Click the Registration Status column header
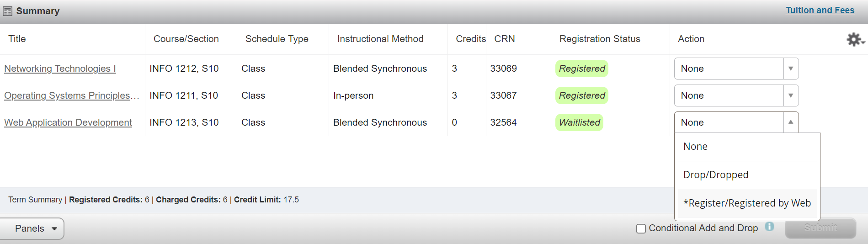The width and height of the screenshot is (868, 244). point(600,39)
